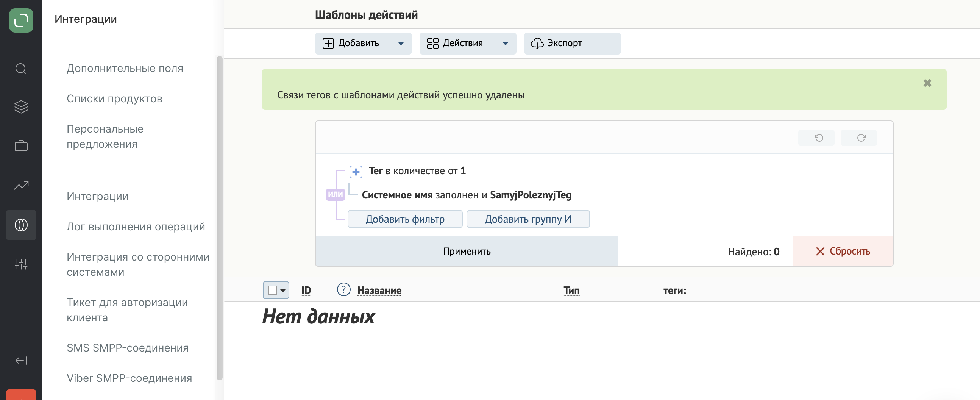Redo the filter change with clockwise arrow
The image size is (980, 400).
(859, 138)
